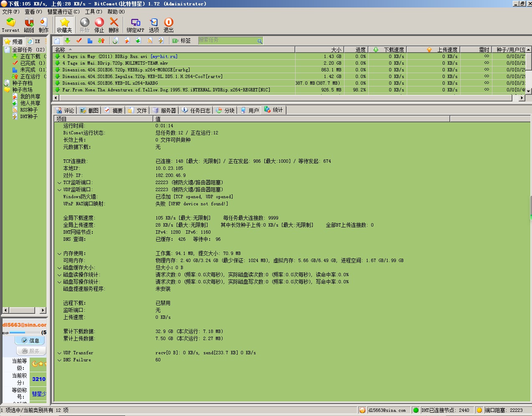Viewport: 532px width, 416px height.
Task: Select 全部任务 (12) in the tree
Action: (x=28, y=50)
